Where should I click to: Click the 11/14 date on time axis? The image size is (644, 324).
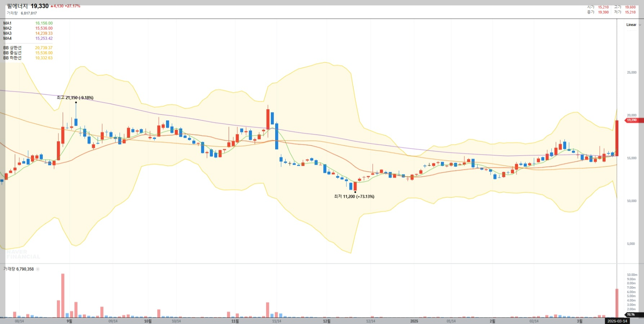[277, 321]
